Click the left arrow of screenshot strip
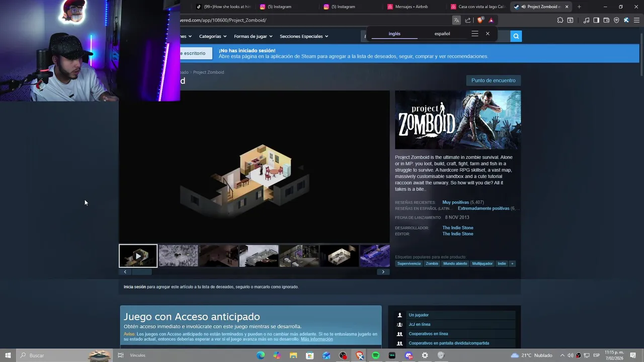Viewport: 644px width, 362px height. click(125, 272)
